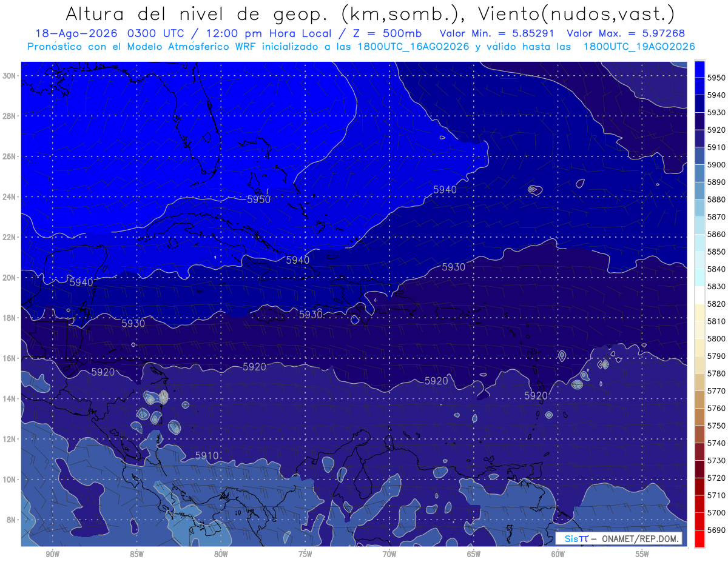This screenshot has width=728, height=562.
Task: Click the 85W longitude axis label
Action: tap(136, 554)
